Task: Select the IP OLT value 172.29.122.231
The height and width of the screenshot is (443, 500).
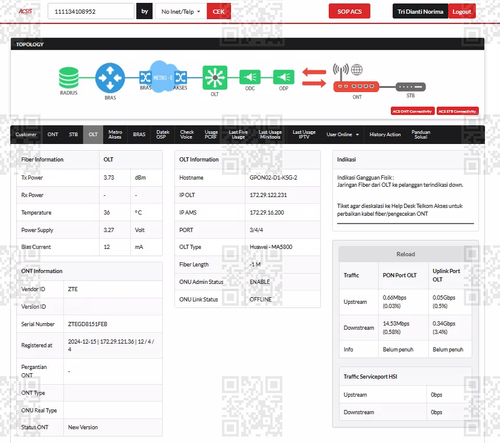Action: [x=268, y=195]
